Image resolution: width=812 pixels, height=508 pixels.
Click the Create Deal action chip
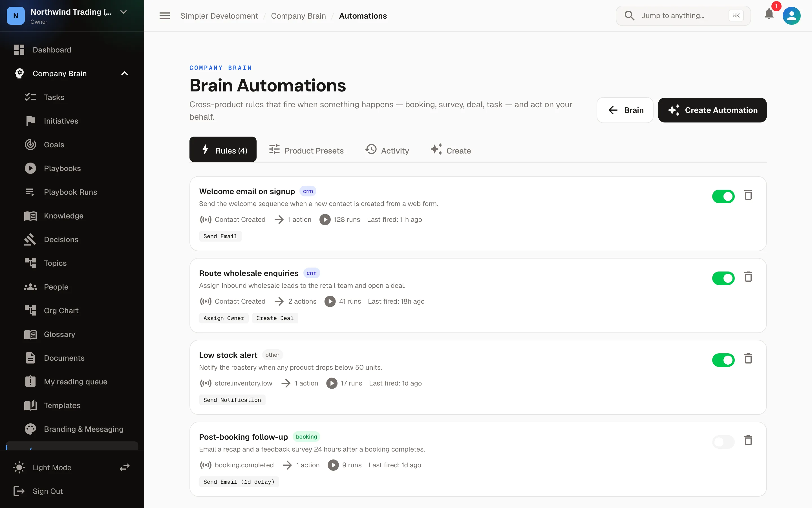pyautogui.click(x=275, y=318)
